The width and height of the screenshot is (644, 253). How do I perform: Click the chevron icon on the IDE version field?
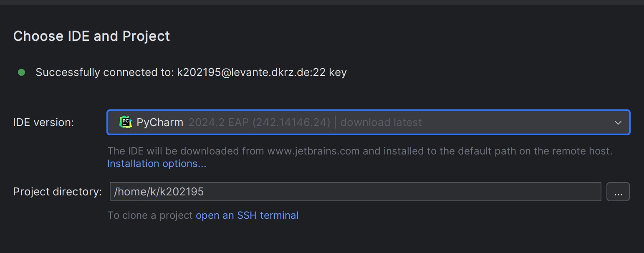point(617,122)
